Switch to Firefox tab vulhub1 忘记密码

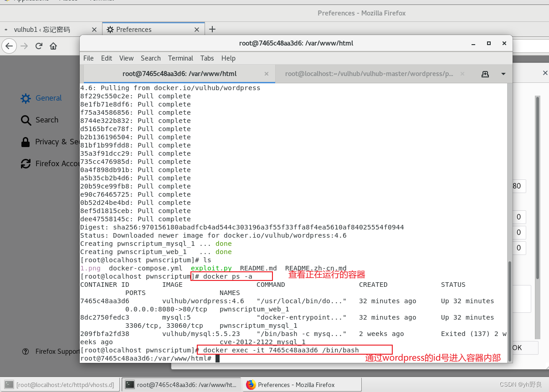pos(42,30)
